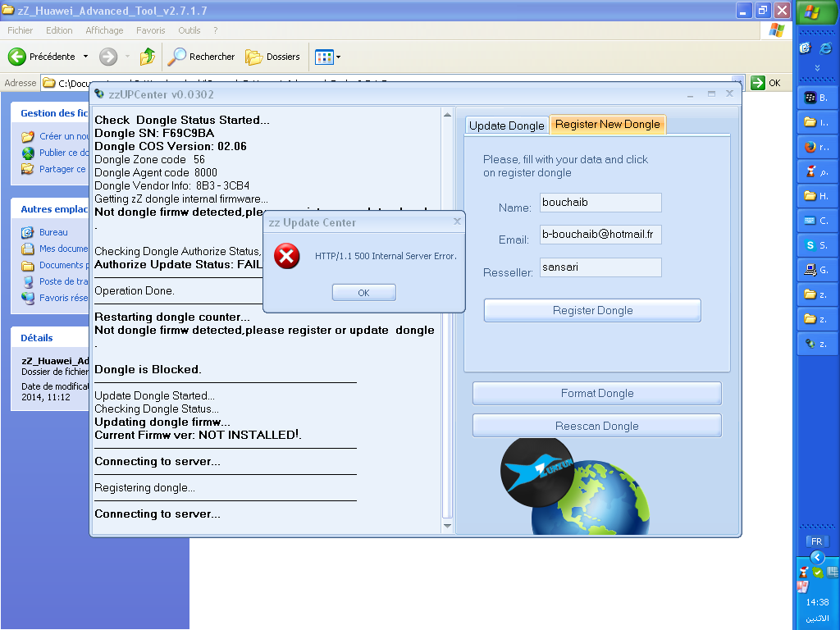This screenshot has height=630, width=840.
Task: Open the folder taskbar item labeled H.
Action: [817, 196]
